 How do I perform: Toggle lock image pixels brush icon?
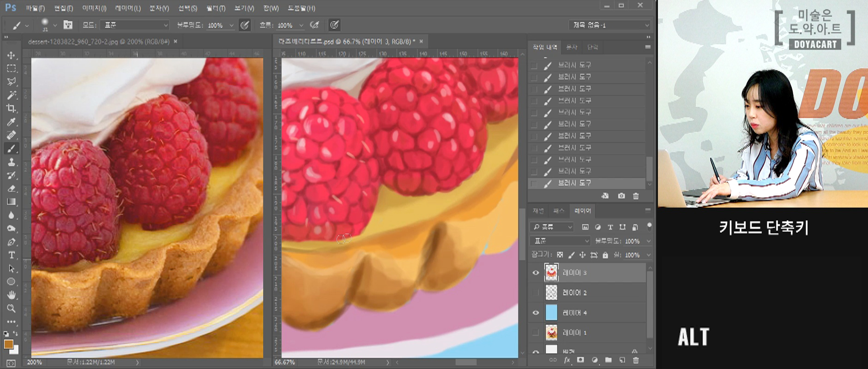click(571, 255)
